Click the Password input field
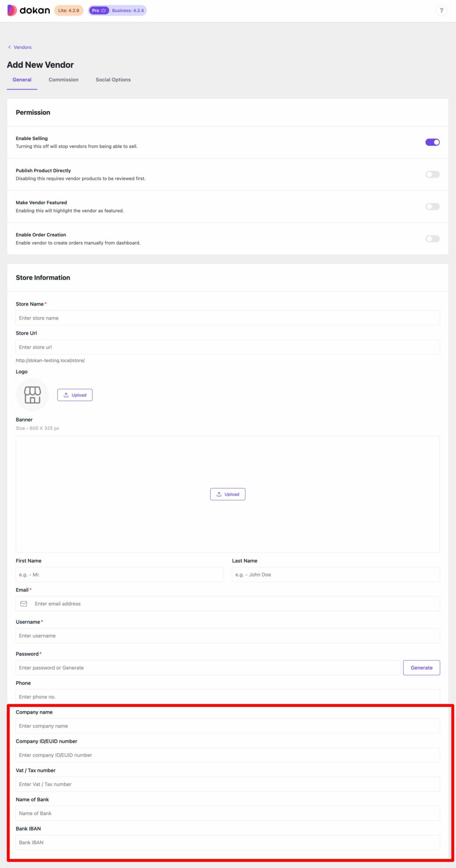 coord(208,667)
